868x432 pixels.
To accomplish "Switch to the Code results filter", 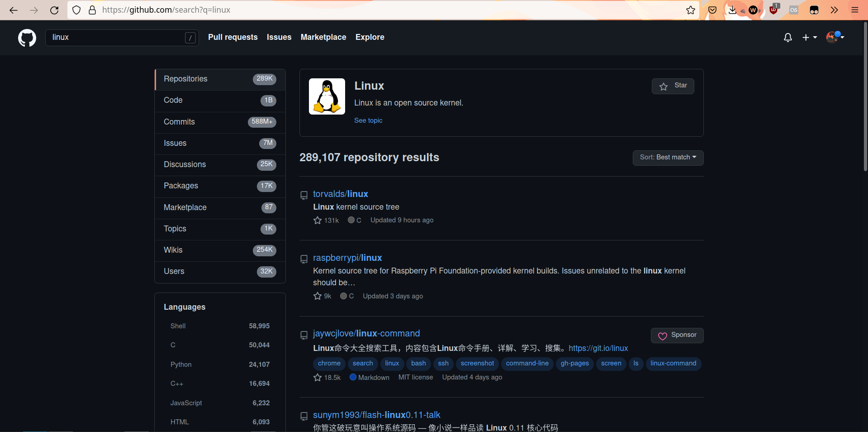I will (x=220, y=101).
